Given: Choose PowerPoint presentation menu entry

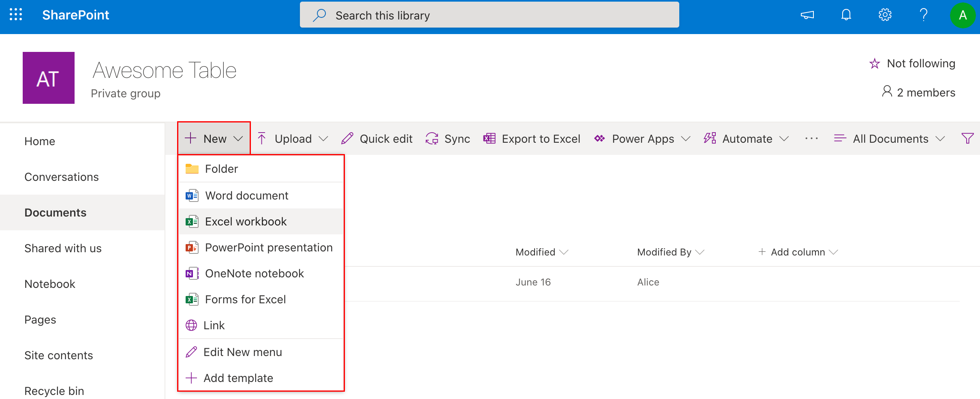Looking at the screenshot, I should 261,247.
